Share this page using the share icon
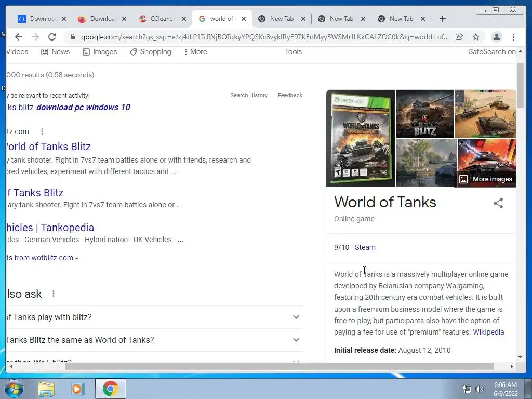532x399 pixels. [x=459, y=37]
